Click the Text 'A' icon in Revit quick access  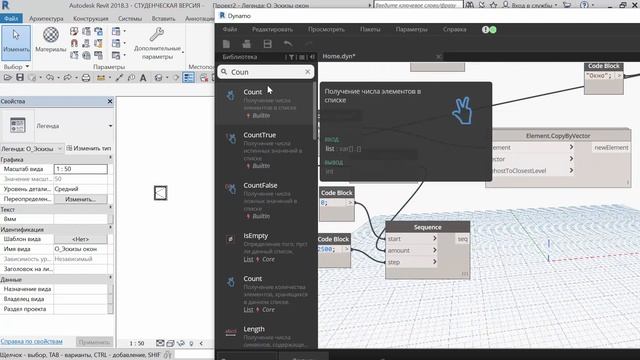143,78
